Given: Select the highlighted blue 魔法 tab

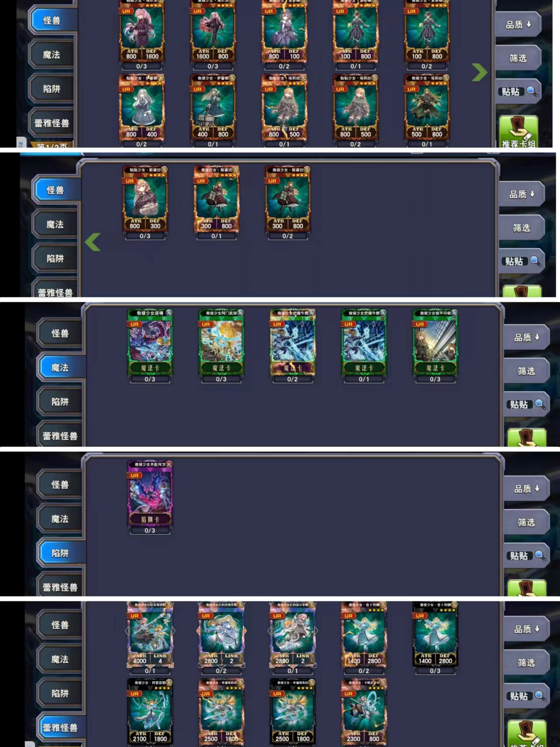Looking at the screenshot, I should [x=60, y=367].
